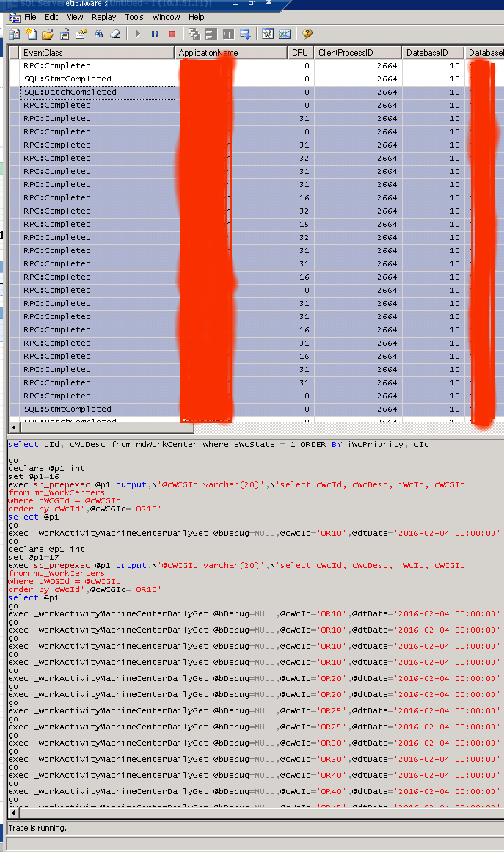
Task: Click the DatabaseID column header
Action: point(433,53)
